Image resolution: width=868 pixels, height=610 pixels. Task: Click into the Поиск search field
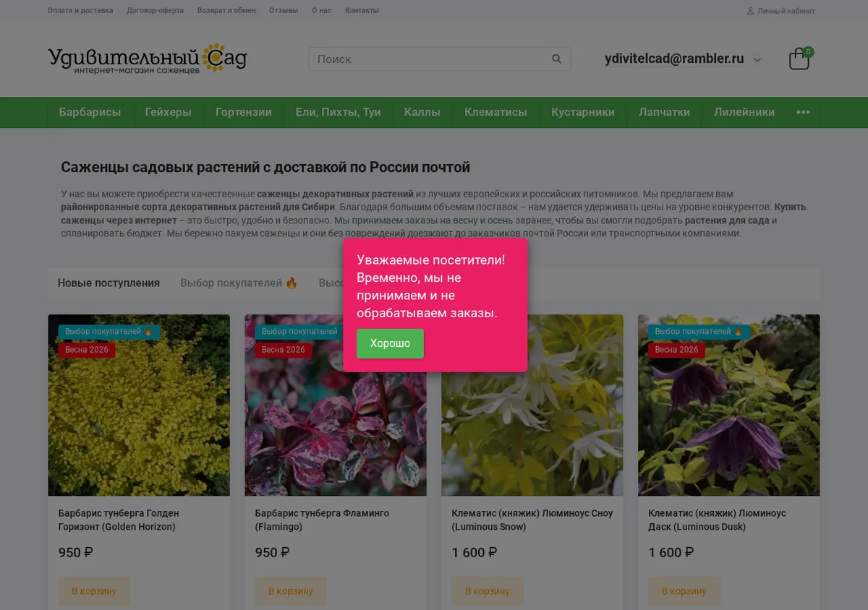point(430,59)
